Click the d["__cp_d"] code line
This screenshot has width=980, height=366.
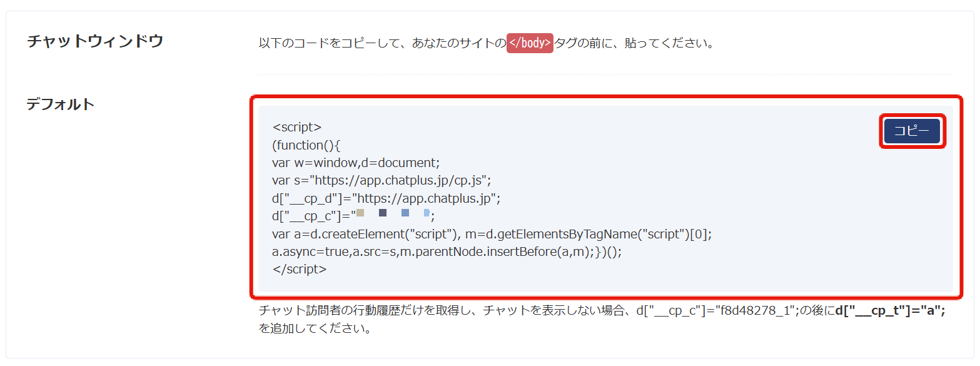(x=386, y=198)
